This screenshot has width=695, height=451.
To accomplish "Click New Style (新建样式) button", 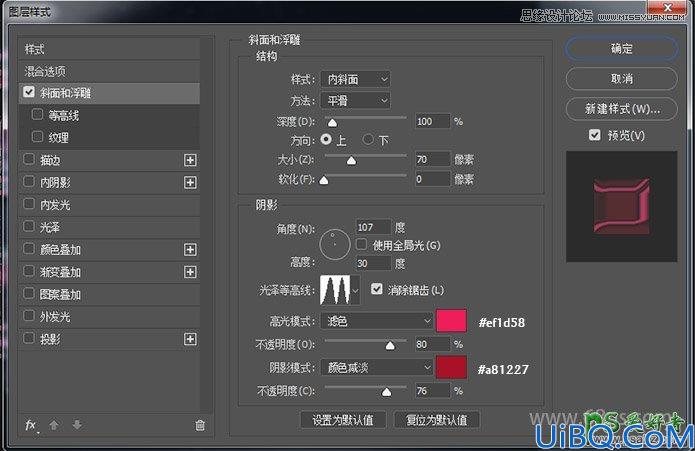I will pyautogui.click(x=621, y=109).
